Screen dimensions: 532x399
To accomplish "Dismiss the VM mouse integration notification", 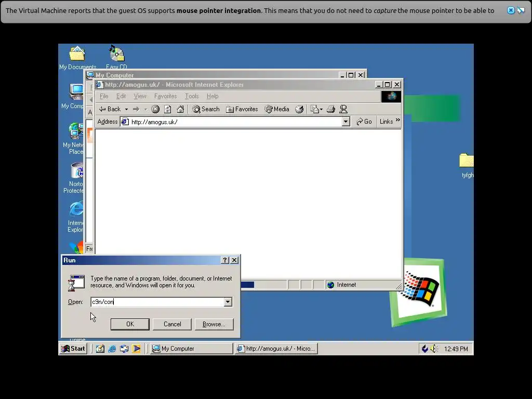I will click(x=511, y=10).
